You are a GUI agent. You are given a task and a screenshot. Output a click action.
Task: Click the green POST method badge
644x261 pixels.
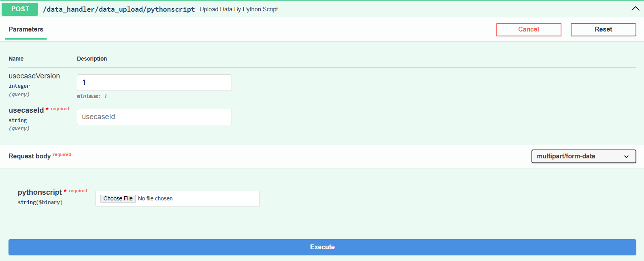pos(20,9)
